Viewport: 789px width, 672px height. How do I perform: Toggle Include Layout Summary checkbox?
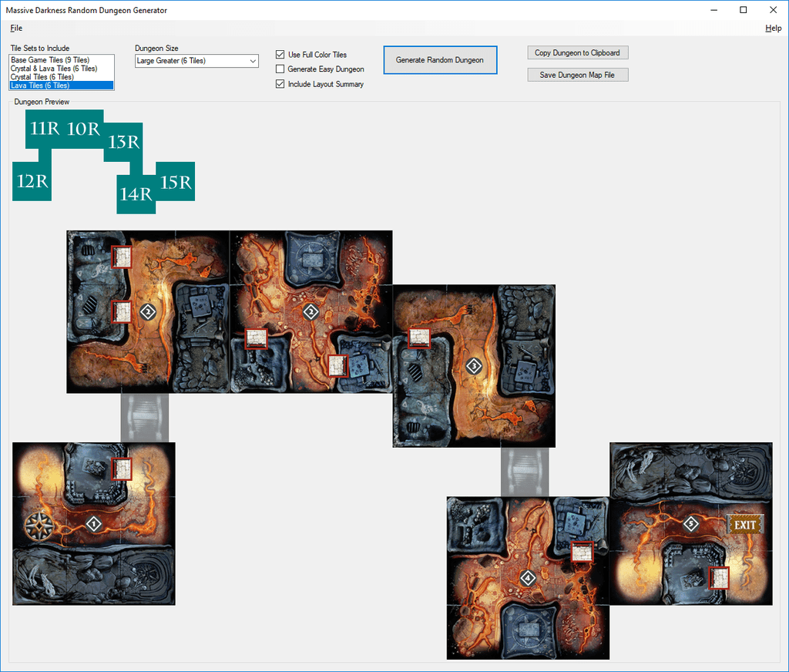point(280,84)
